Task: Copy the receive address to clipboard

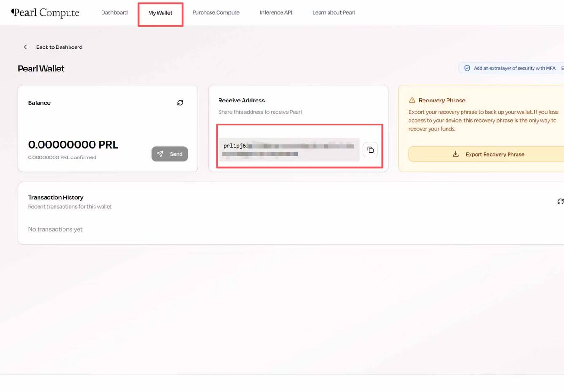Action: coord(370,149)
